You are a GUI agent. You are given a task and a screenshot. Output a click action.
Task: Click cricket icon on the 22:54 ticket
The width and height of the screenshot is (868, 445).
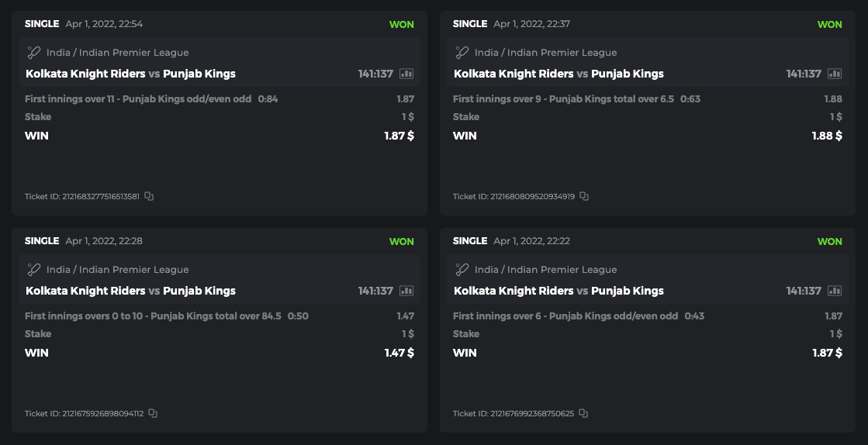tap(33, 53)
